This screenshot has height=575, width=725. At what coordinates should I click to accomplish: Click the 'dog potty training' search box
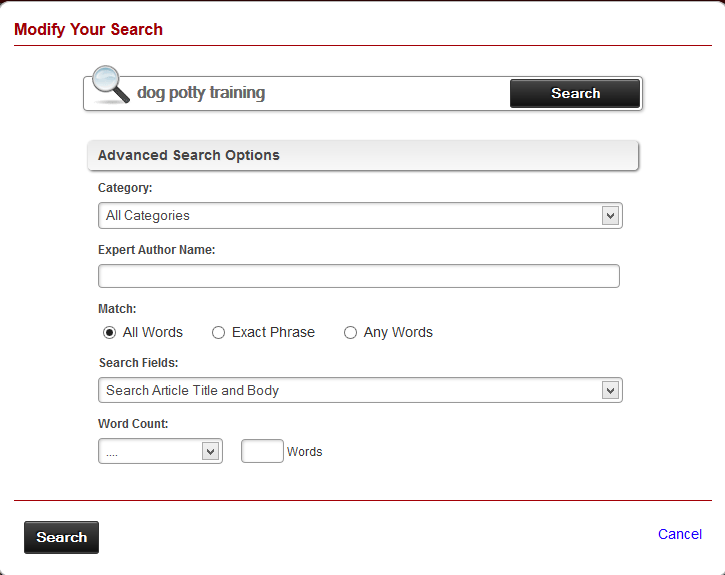click(320, 93)
